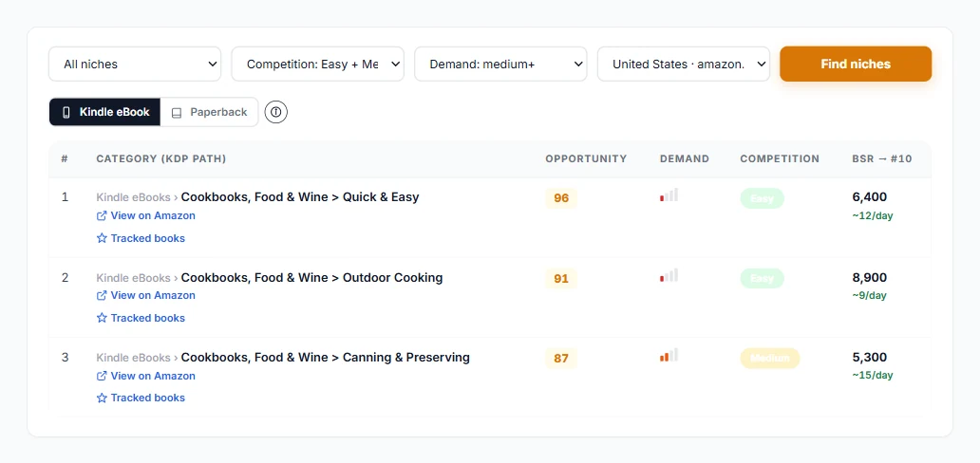Click external link icon in Quick & Easy row
The height and width of the screenshot is (463, 980).
pos(102,215)
